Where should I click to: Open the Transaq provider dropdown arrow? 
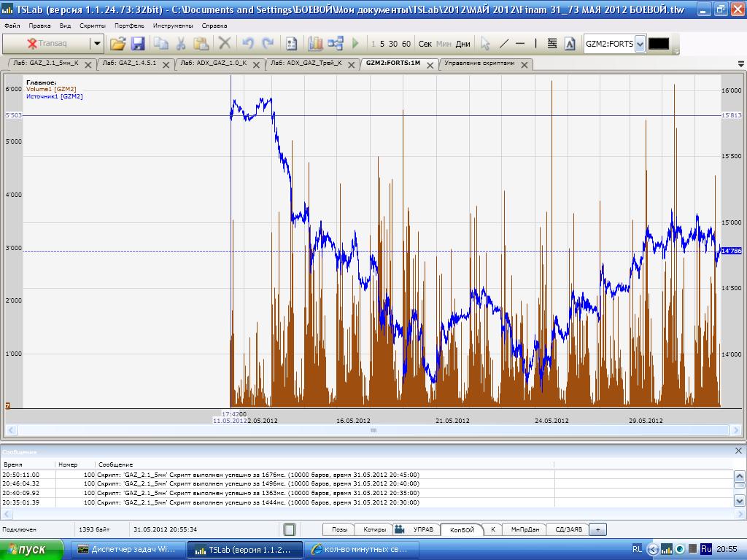(x=96, y=44)
